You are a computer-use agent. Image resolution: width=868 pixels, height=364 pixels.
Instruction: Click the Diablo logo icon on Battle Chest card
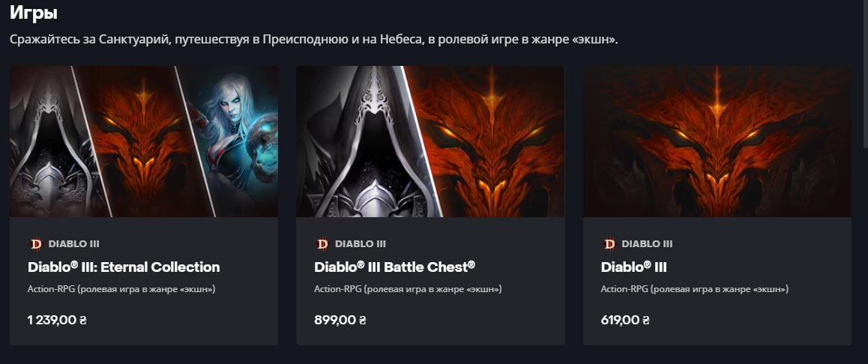click(323, 244)
